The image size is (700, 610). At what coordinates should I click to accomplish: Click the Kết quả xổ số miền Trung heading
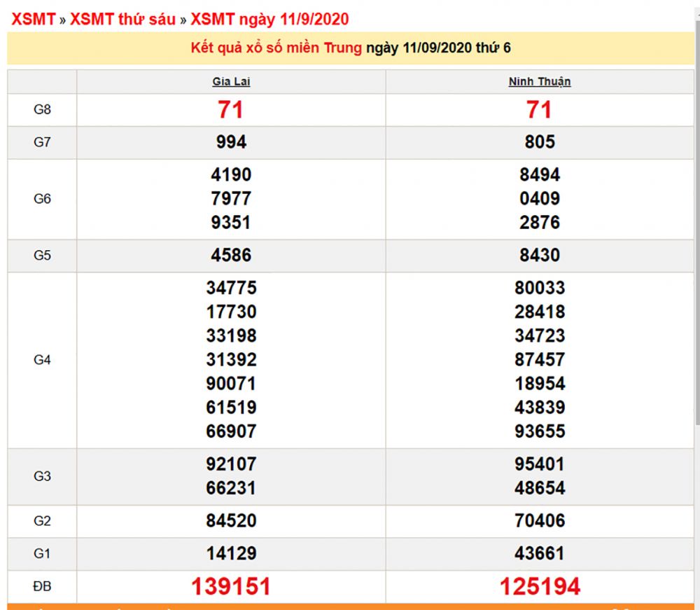[276, 48]
